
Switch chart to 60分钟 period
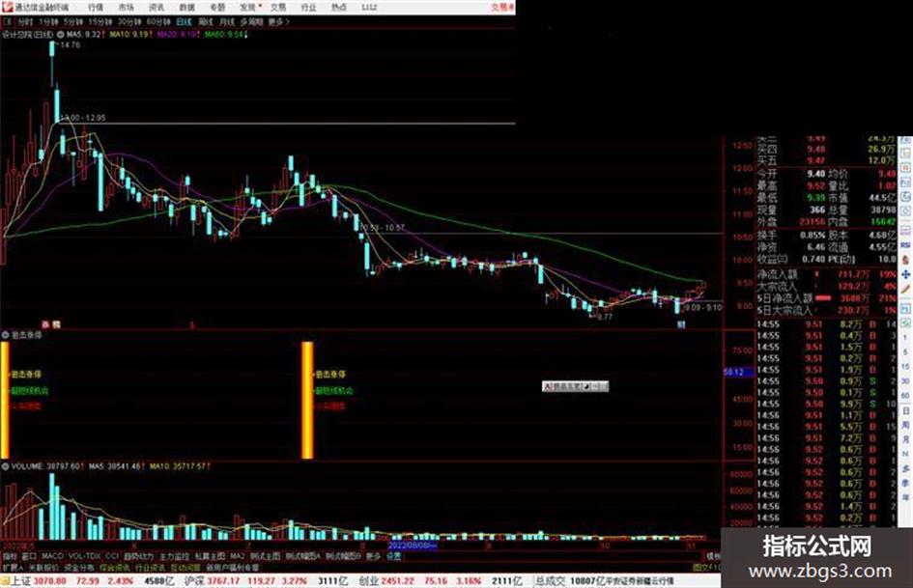pyautogui.click(x=158, y=21)
